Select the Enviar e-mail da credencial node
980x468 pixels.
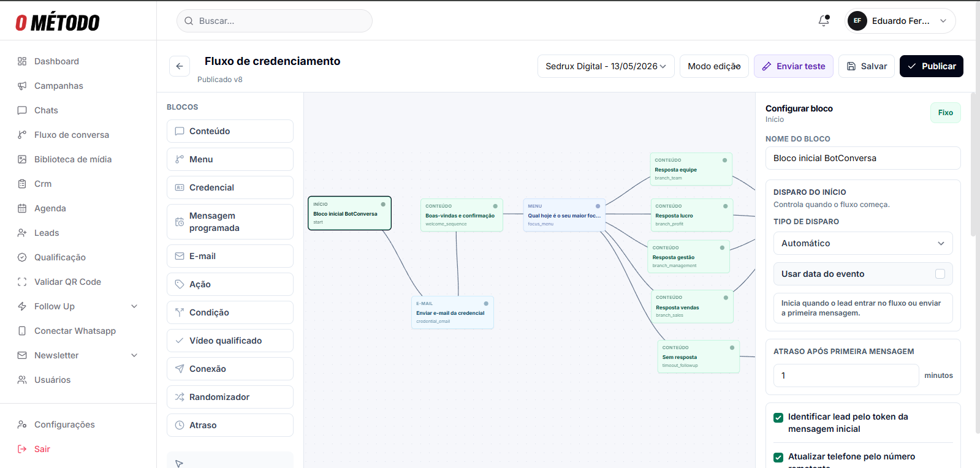pyautogui.click(x=452, y=312)
